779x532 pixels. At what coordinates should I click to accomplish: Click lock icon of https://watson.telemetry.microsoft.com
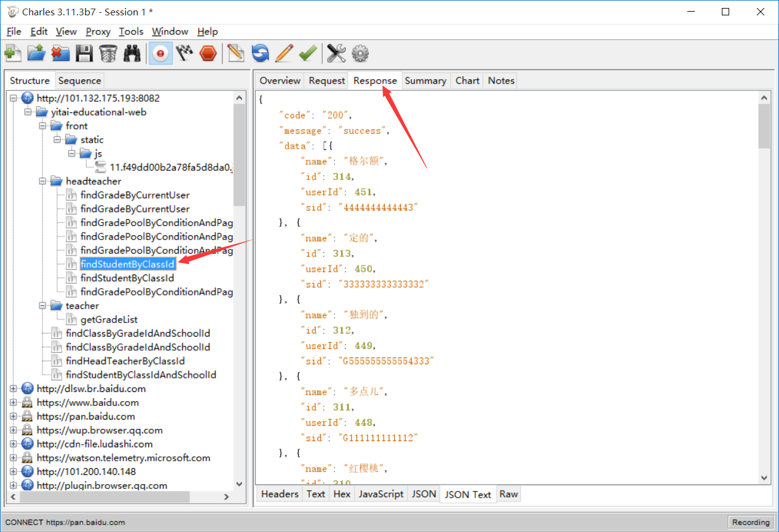(x=27, y=458)
